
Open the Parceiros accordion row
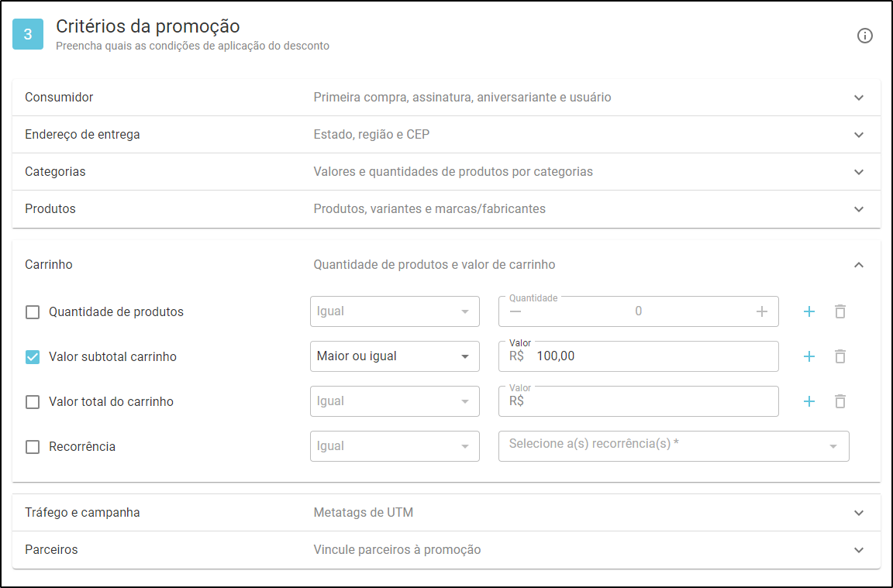(446, 550)
